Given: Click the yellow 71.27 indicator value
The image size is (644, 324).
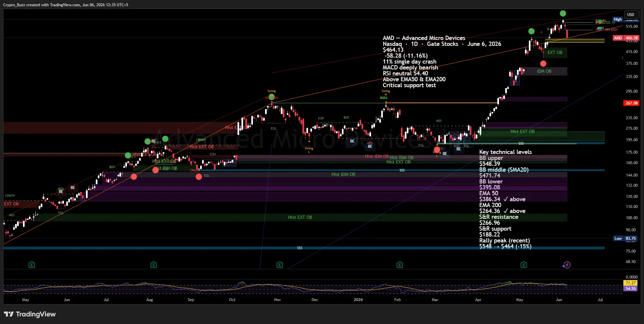Looking at the screenshot, I should (x=631, y=283).
